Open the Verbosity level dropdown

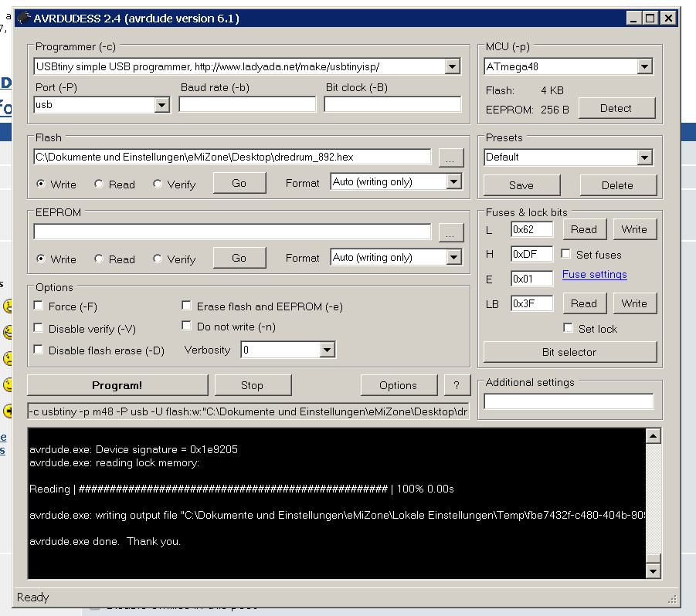pyautogui.click(x=328, y=350)
